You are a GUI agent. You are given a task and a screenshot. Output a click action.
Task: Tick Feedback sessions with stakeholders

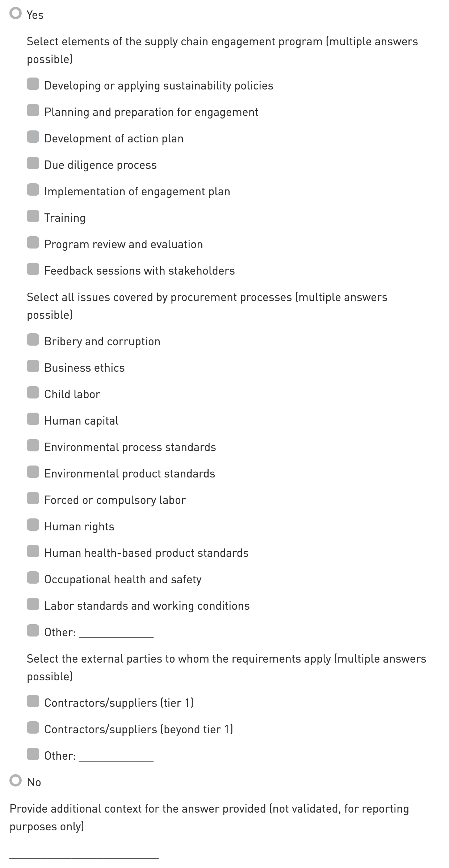33,270
